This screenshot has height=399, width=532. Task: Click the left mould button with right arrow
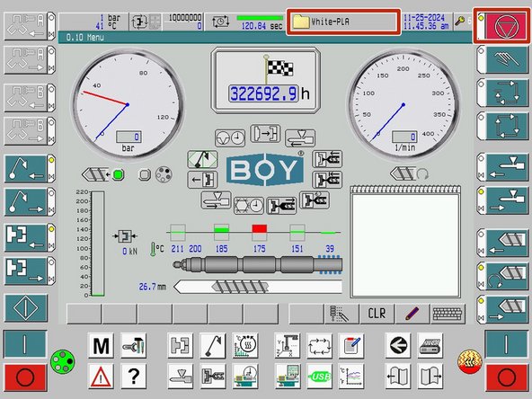30,270
